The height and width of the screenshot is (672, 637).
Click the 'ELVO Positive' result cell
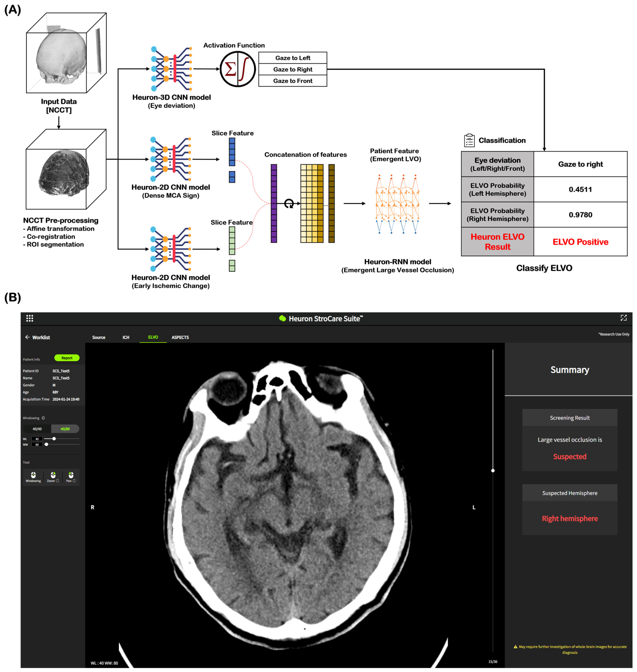pyautogui.click(x=580, y=242)
